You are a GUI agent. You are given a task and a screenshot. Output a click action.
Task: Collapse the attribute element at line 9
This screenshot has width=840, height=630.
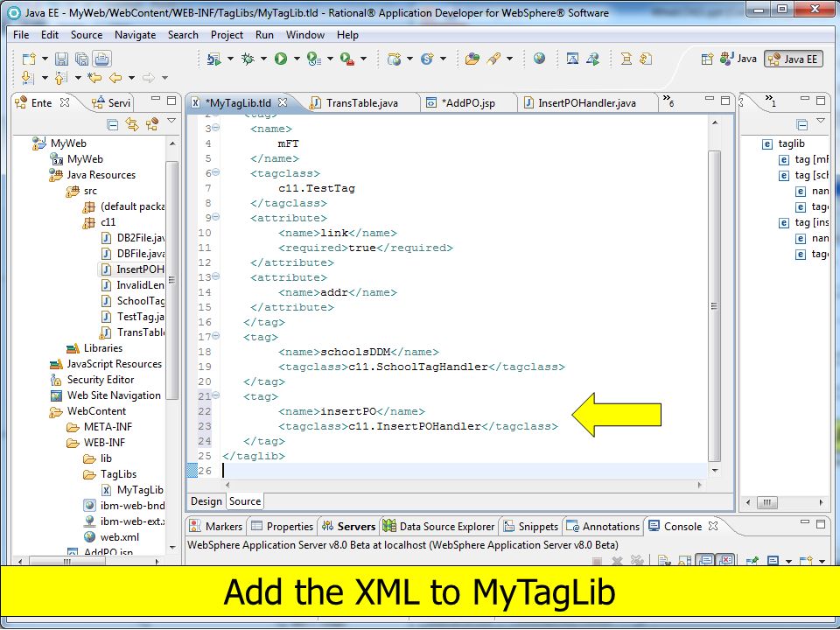coord(215,217)
